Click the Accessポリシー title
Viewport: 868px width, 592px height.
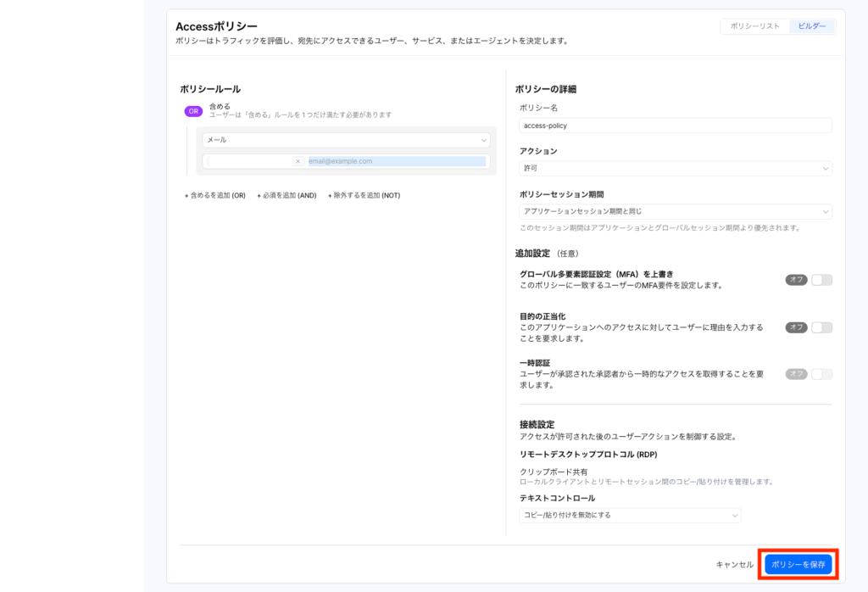216,26
